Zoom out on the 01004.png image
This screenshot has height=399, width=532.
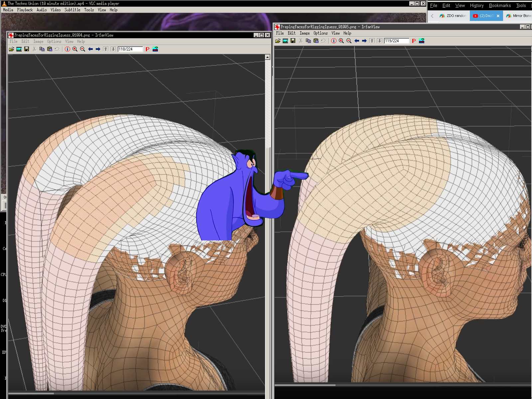pyautogui.click(x=83, y=49)
